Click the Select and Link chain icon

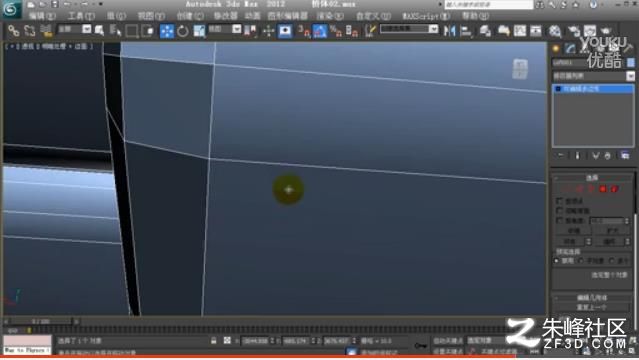(13, 31)
